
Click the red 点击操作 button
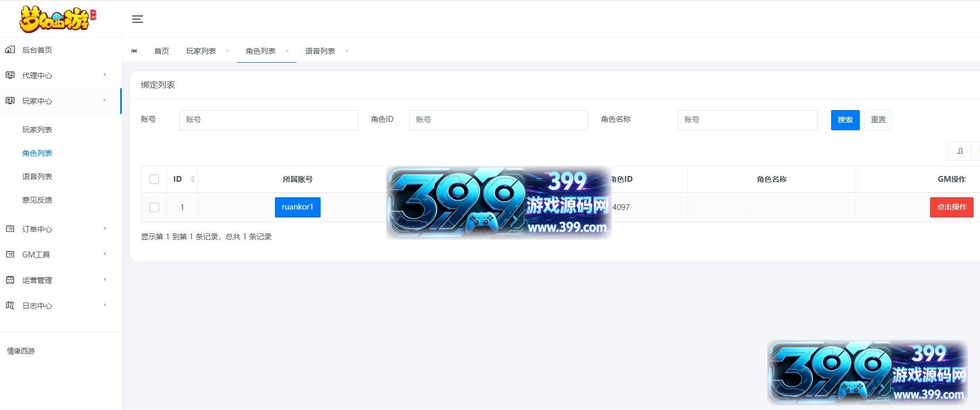(952, 207)
